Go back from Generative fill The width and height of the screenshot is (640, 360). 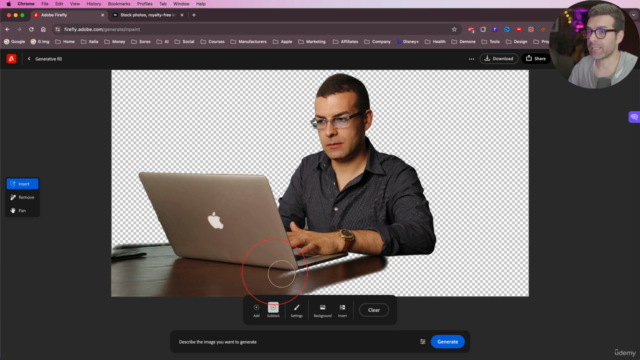(x=29, y=59)
